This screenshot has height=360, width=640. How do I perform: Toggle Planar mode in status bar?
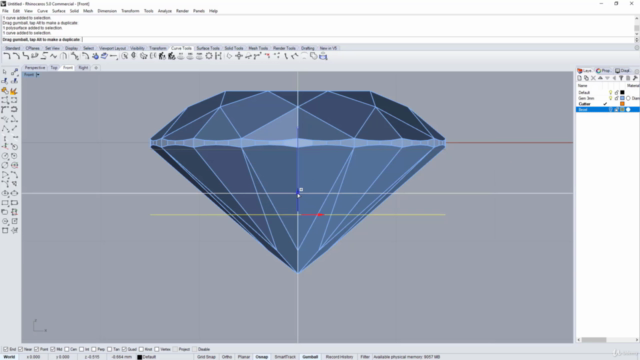pos(244,357)
